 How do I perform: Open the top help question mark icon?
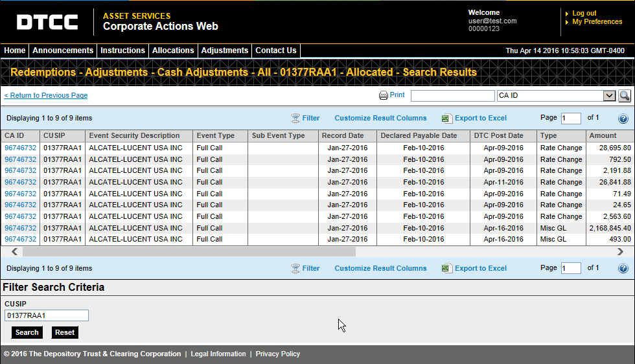(x=623, y=119)
